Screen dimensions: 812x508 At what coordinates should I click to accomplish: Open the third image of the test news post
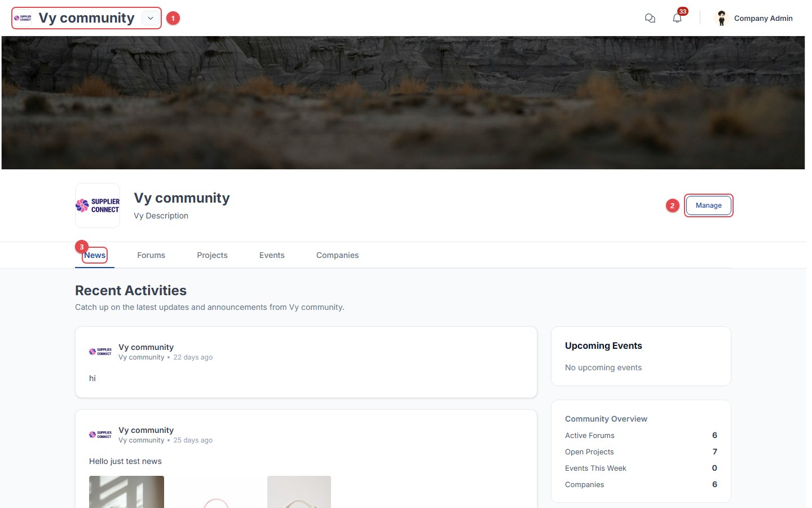(x=299, y=492)
